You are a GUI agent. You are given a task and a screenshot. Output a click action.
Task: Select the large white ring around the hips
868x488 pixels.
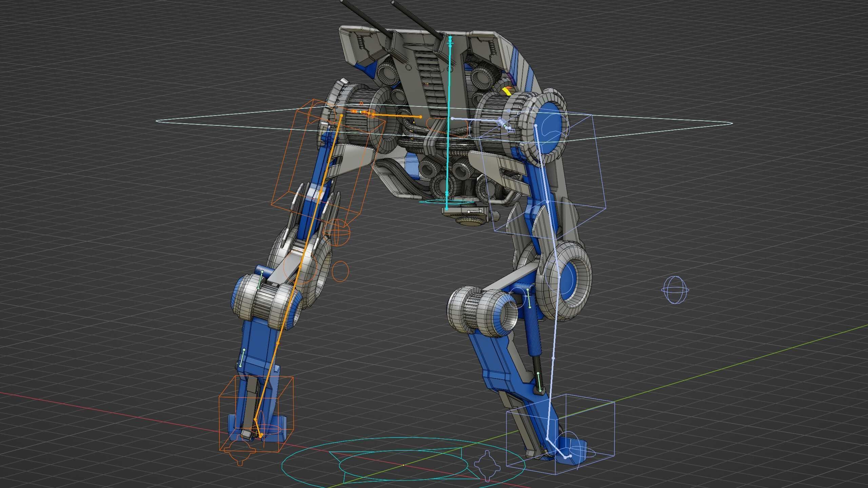pyautogui.click(x=444, y=123)
